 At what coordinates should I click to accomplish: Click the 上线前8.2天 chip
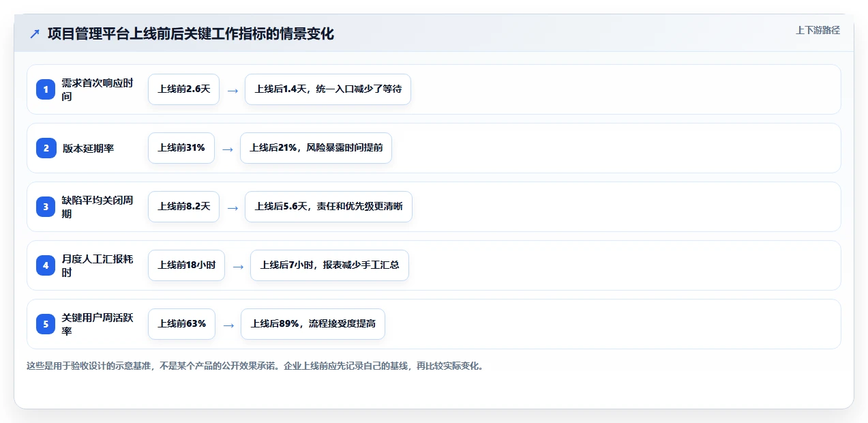(183, 207)
